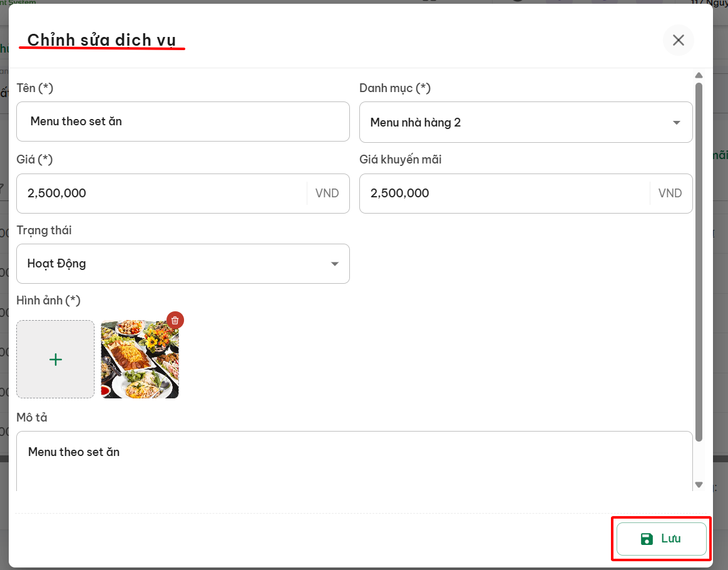Click the save disk icon on Lưu

(646, 539)
